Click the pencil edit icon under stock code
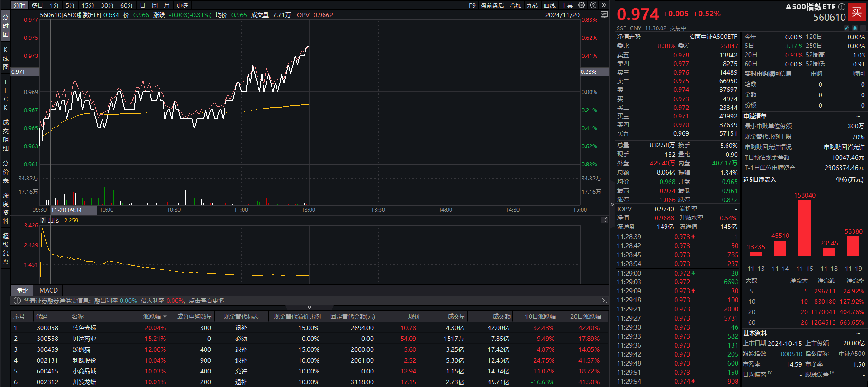This screenshot has width=868, height=387. [847, 28]
